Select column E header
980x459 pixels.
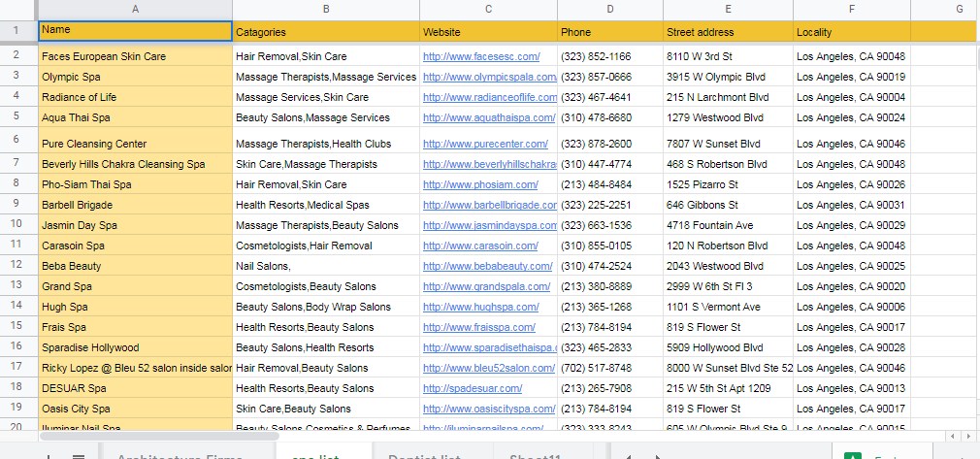point(728,10)
